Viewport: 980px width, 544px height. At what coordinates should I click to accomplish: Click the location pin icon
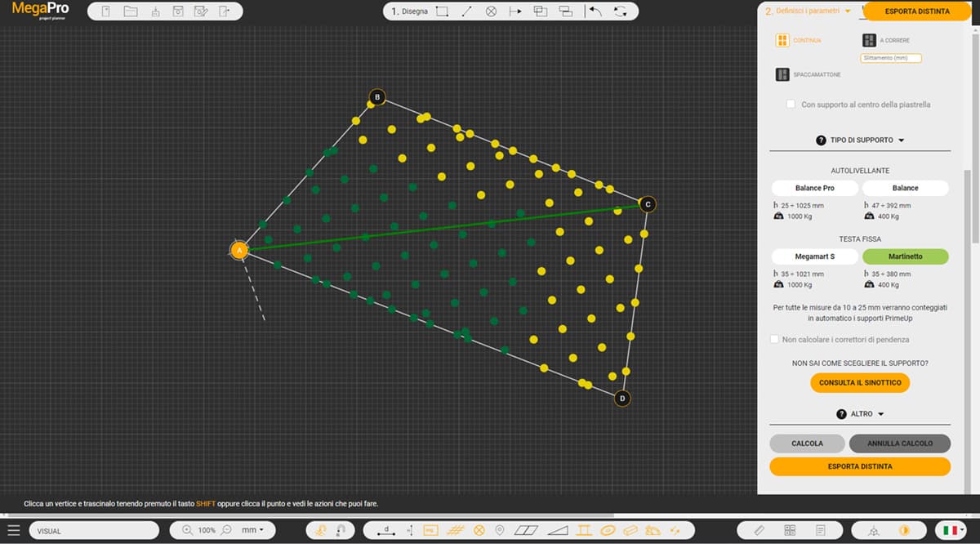pos(500,530)
